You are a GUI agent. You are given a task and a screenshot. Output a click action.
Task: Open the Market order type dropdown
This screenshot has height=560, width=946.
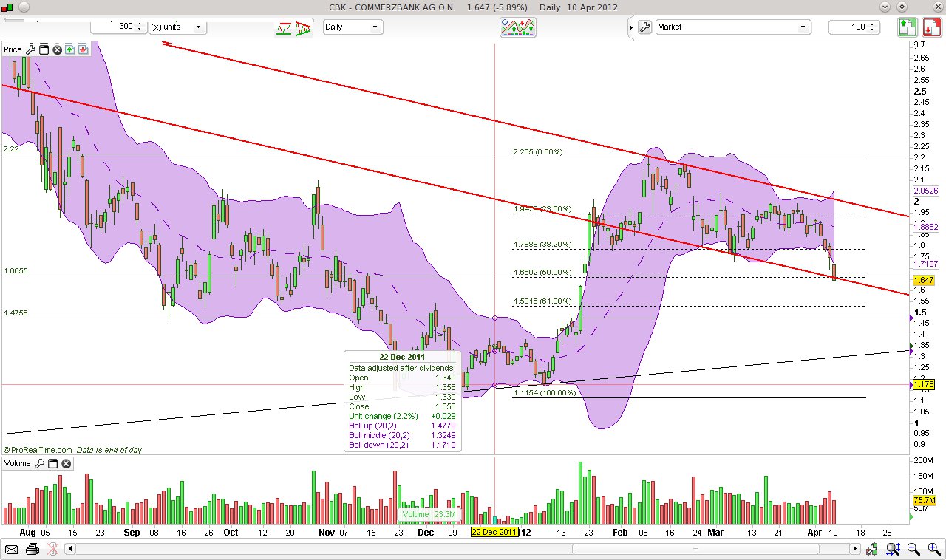pyautogui.click(x=732, y=26)
